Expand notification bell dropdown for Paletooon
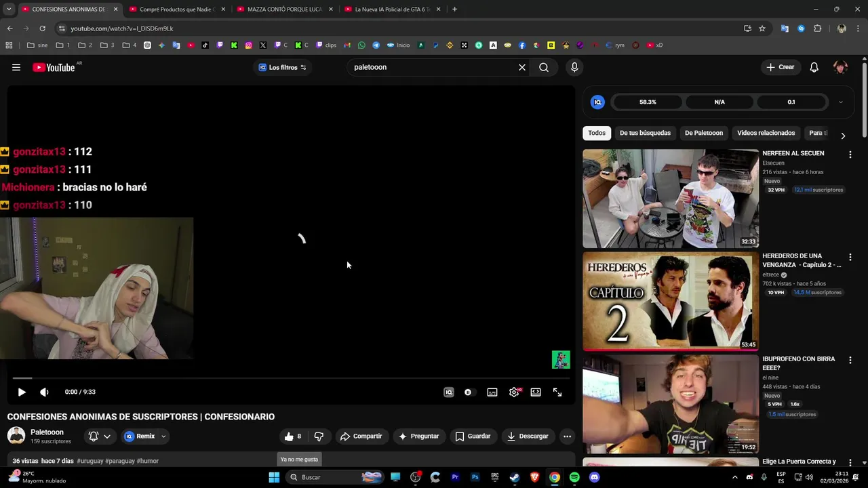868x488 pixels. [107, 436]
